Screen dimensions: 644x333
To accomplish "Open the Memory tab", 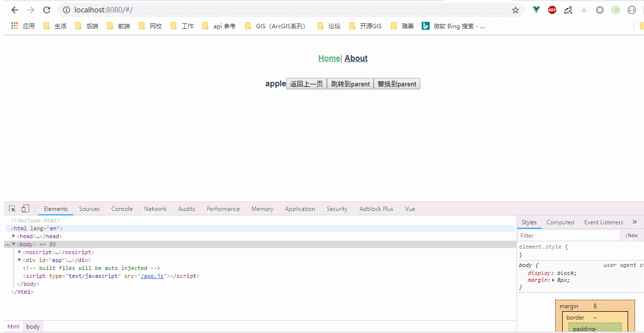I will point(262,209).
